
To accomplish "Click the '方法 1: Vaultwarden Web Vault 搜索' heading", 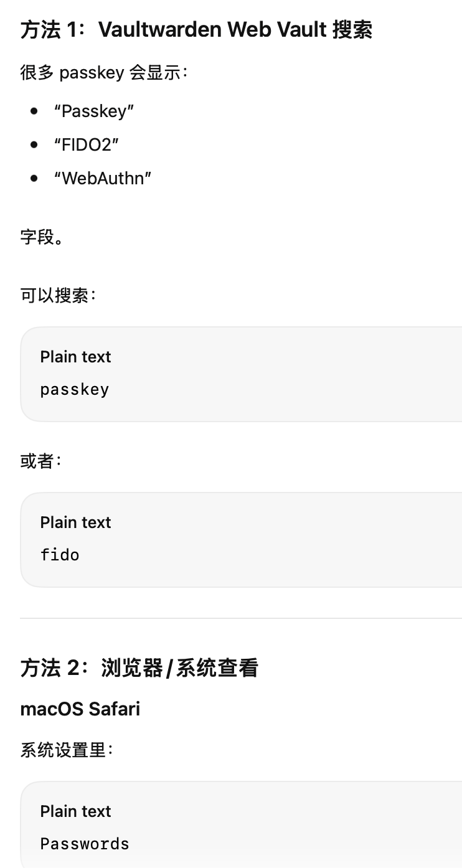I will point(197,30).
